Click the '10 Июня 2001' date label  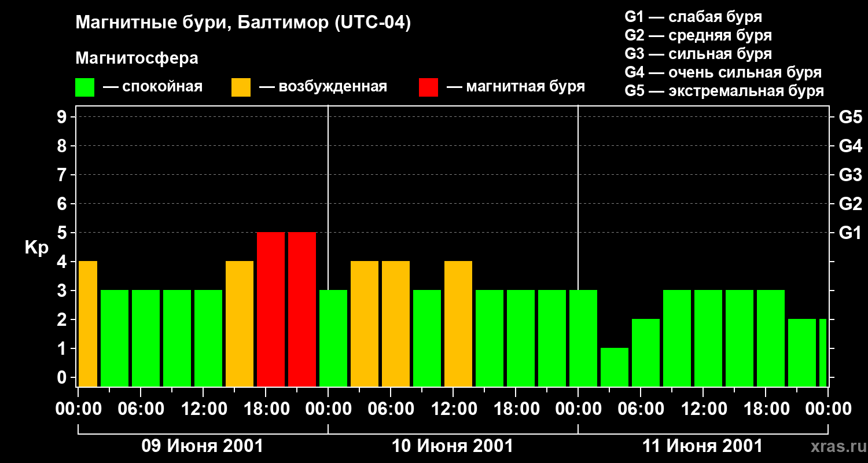[x=453, y=446]
